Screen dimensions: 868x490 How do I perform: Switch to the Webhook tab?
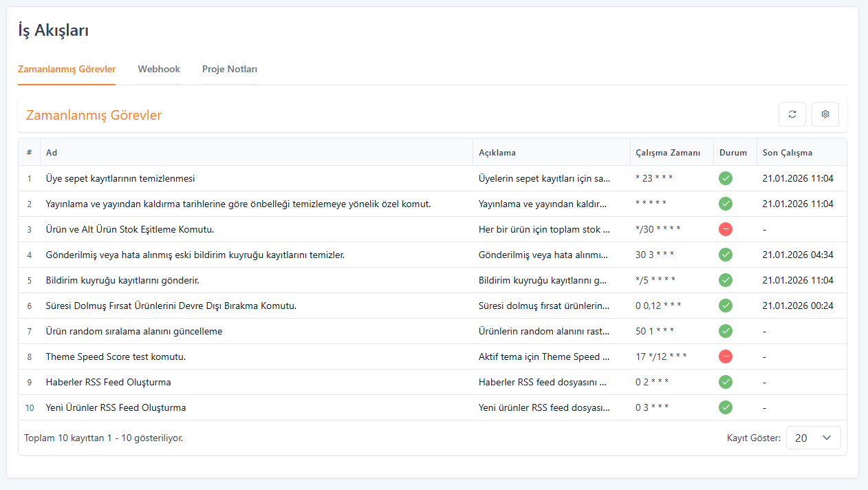[x=159, y=70]
